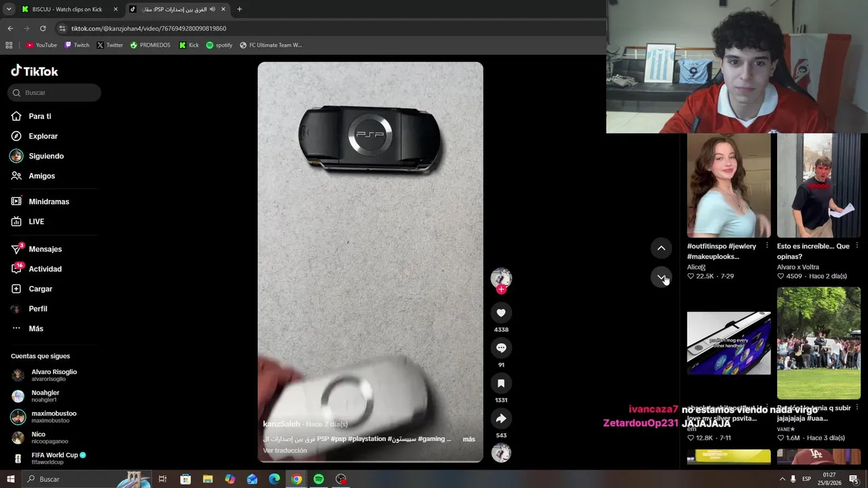Viewport: 868px width, 488px height.
Task: Open the Chrome tab search dropdown
Action: pos(9,9)
